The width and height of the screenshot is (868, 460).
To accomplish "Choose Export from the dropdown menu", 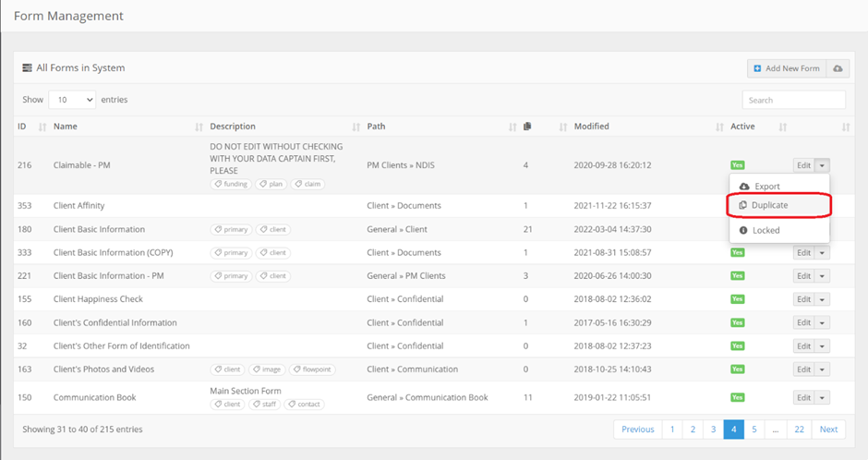I will pyautogui.click(x=779, y=187).
